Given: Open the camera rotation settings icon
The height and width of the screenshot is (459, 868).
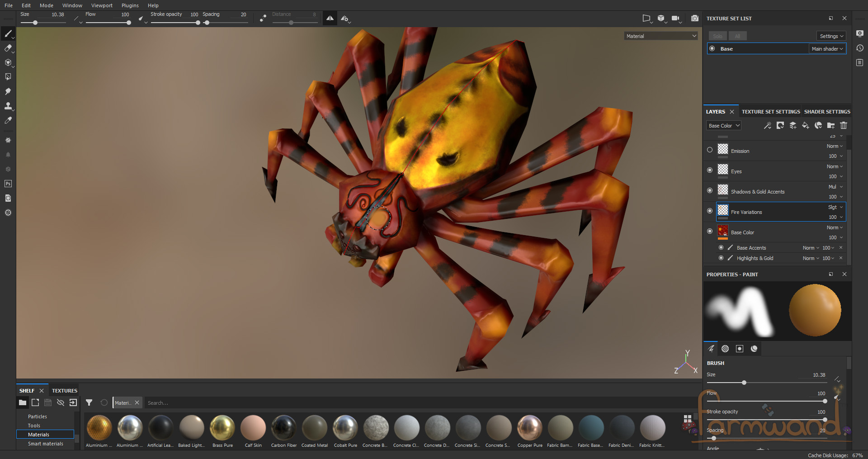Looking at the screenshot, I should [x=676, y=18].
